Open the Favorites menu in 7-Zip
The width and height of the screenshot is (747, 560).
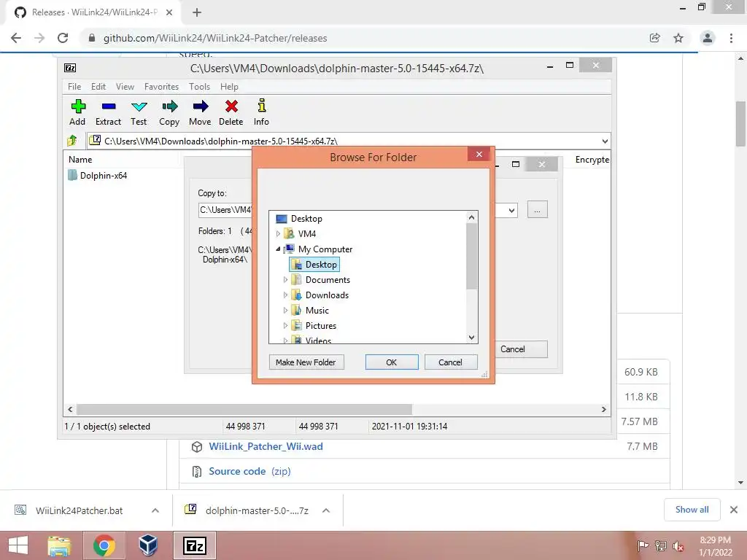[161, 87]
